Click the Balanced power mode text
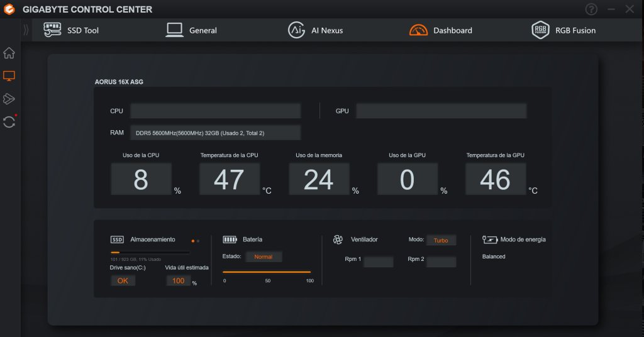Viewport: 644px width, 337px height. coord(494,257)
